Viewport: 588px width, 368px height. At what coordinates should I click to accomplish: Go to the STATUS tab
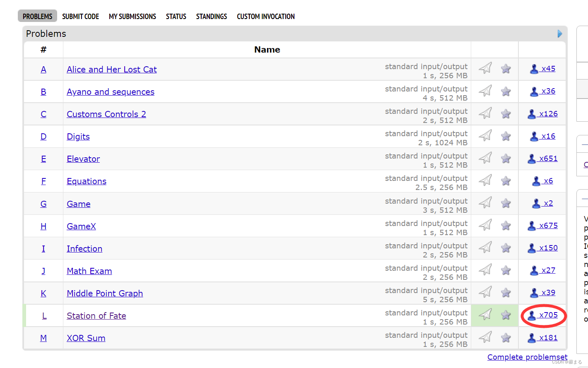pyautogui.click(x=176, y=16)
